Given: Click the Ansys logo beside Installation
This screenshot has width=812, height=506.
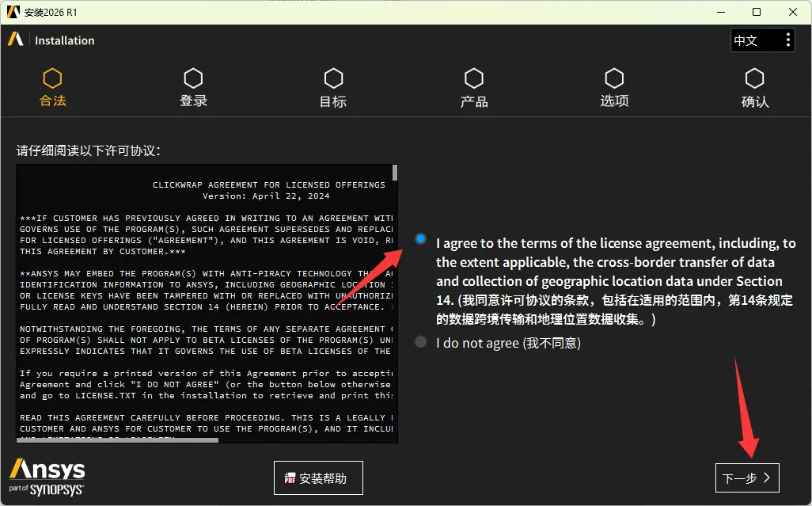Looking at the screenshot, I should coord(16,40).
